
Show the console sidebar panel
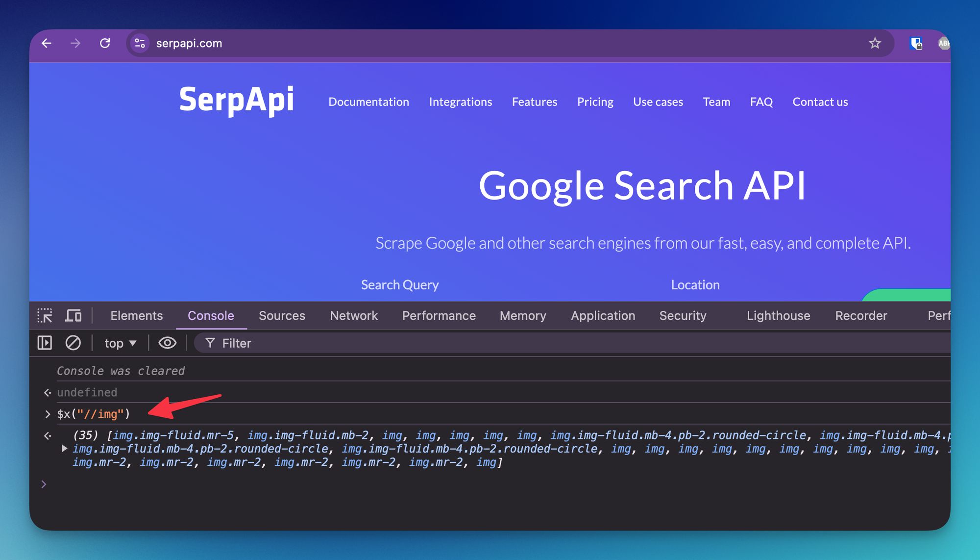[45, 343]
